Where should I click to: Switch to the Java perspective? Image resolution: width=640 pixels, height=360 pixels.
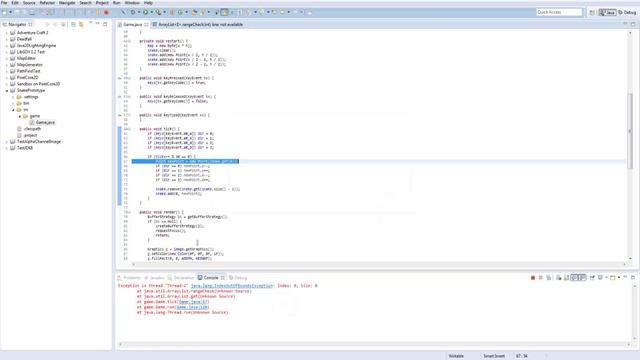607,12
